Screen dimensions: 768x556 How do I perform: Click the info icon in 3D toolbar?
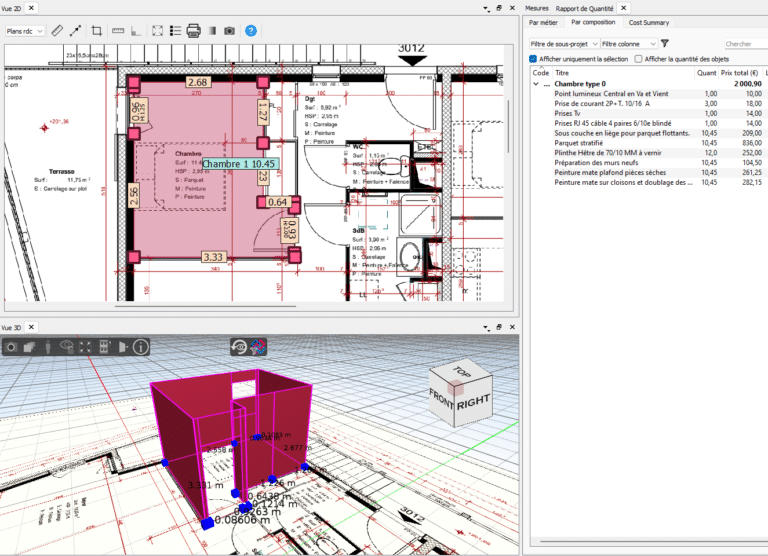[141, 347]
